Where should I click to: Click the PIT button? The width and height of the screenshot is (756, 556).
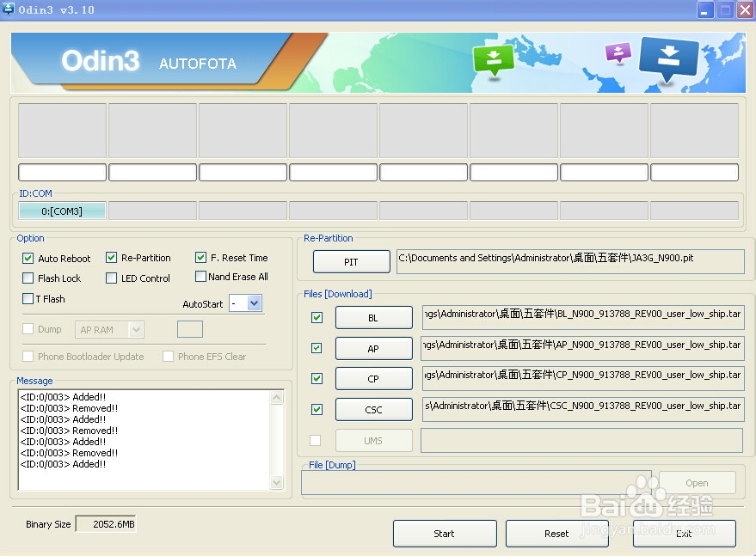coord(352,261)
